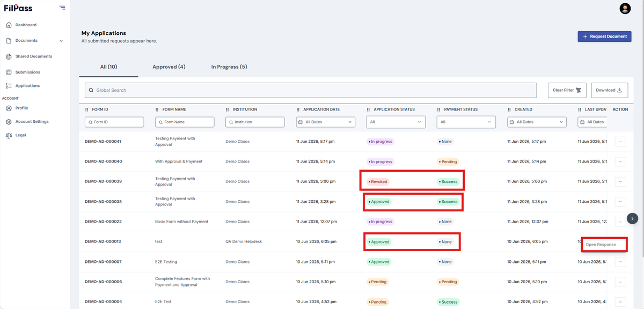Grab the Form ID column drag handle
Image resolution: width=644 pixels, height=309 pixels.
point(87,109)
